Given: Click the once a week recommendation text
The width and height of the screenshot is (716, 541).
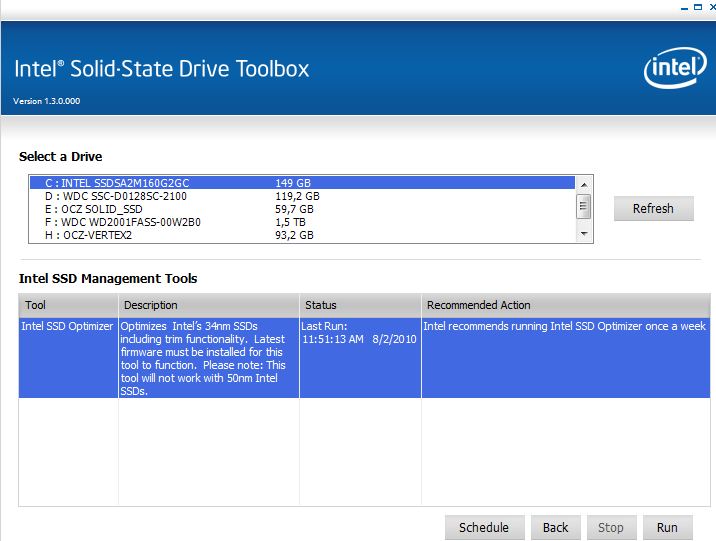Looking at the screenshot, I should coord(564,326).
